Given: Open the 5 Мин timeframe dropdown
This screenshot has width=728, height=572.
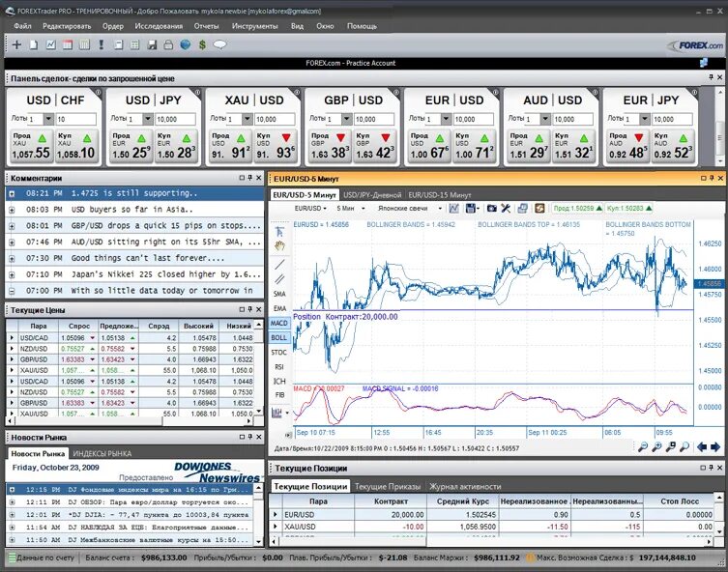Looking at the screenshot, I should click(x=351, y=209).
